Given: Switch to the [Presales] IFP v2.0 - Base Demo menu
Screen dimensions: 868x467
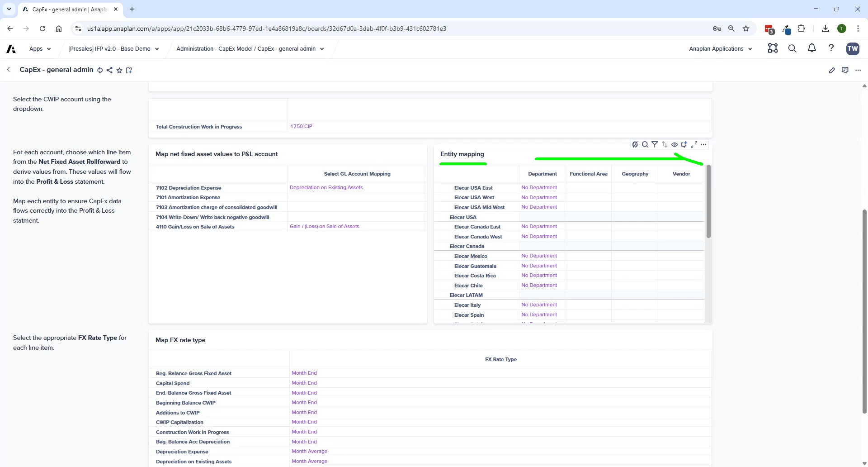Looking at the screenshot, I should (x=113, y=48).
